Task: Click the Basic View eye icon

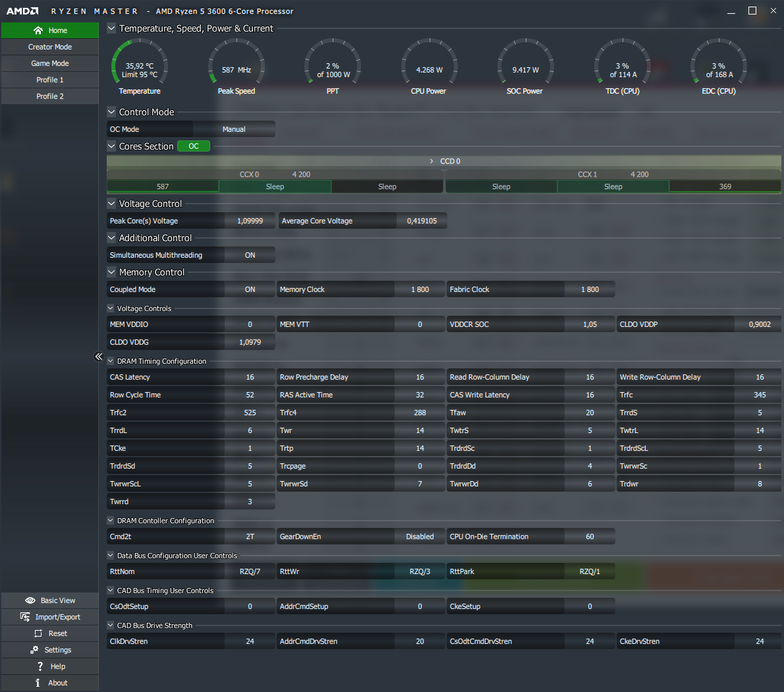Action: [x=30, y=600]
